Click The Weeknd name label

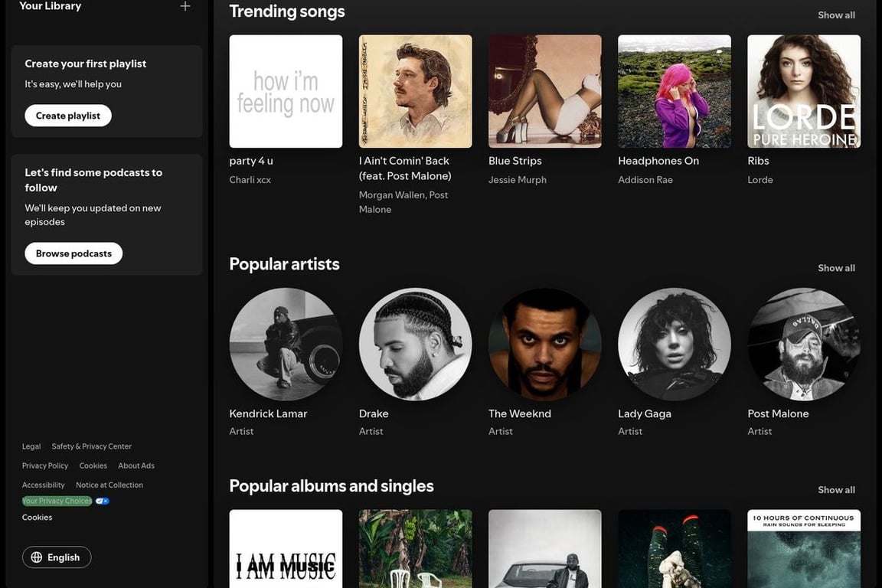[520, 413]
